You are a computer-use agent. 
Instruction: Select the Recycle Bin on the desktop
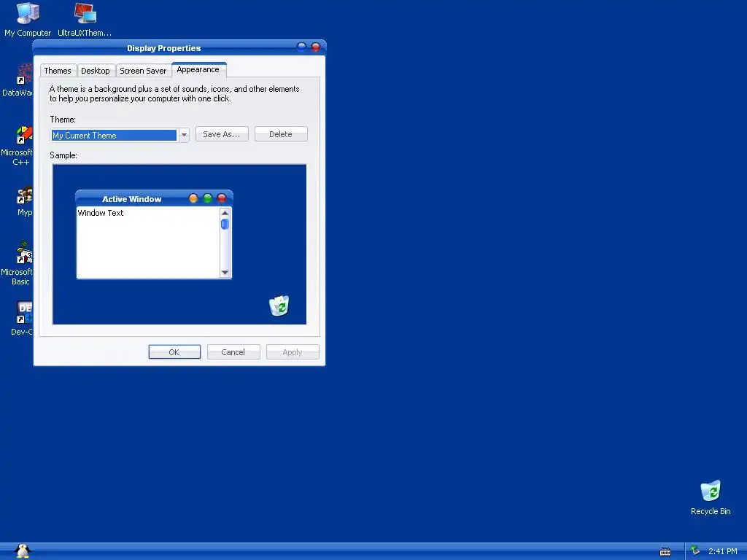tap(711, 497)
